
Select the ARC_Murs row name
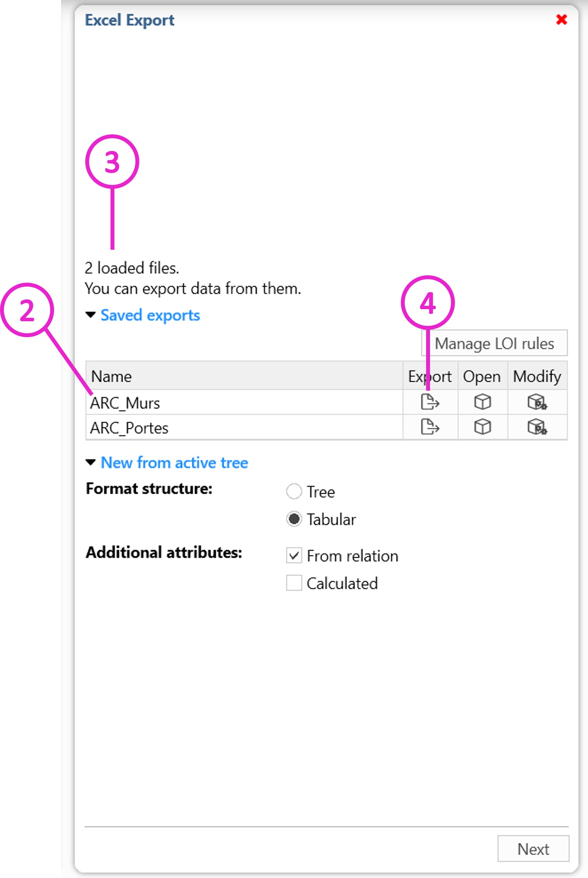[x=125, y=403]
